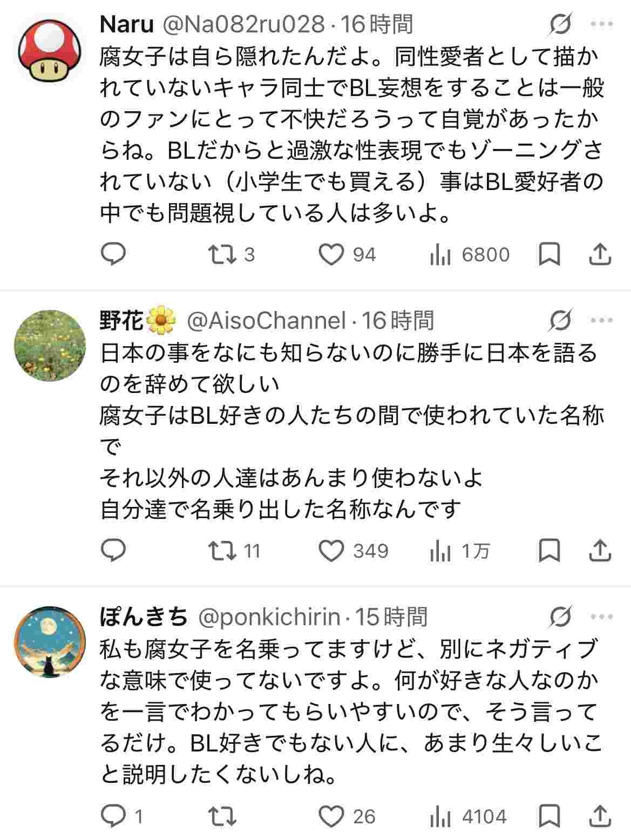
Task: Open @ponkichirin profile handle link
Action: click(x=269, y=617)
